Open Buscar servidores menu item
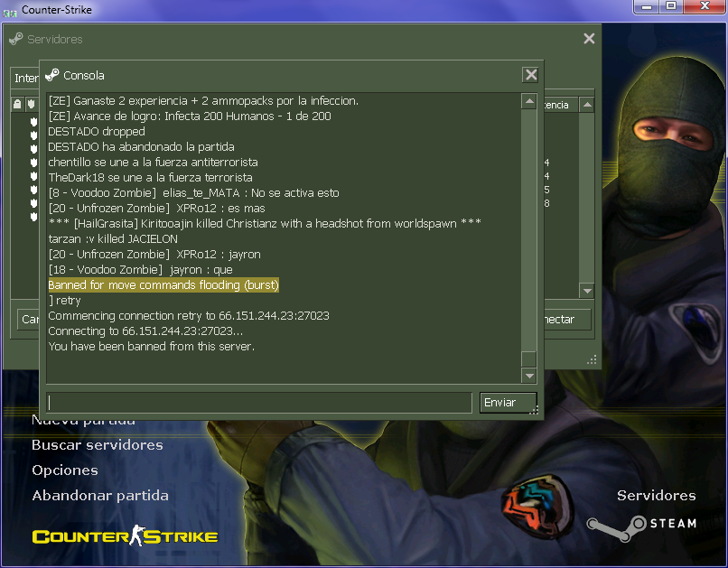Screen dimensions: 728x568 click(x=98, y=445)
